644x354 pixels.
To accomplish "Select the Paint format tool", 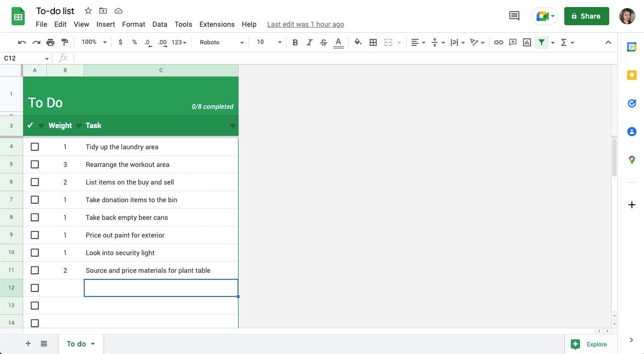I will point(65,42).
